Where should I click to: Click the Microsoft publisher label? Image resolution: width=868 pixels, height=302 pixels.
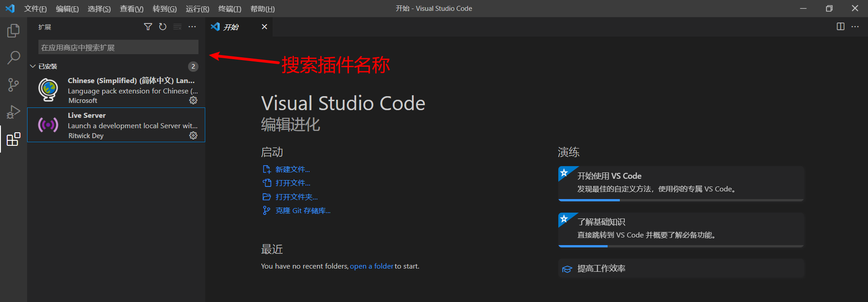pos(83,101)
